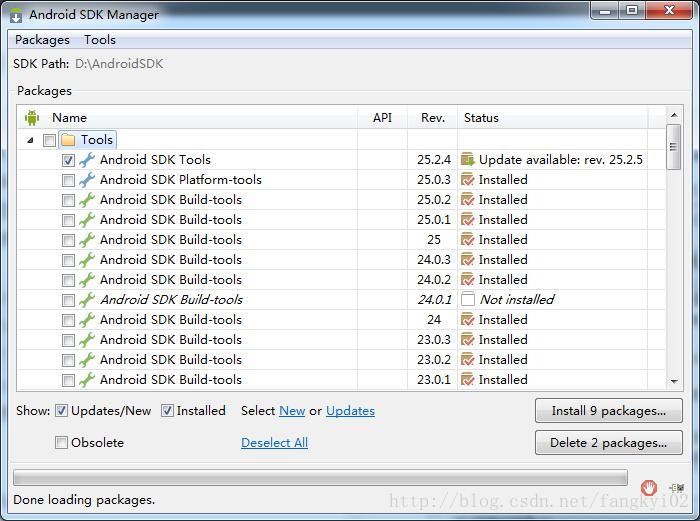Open the Tools menu

pos(100,40)
